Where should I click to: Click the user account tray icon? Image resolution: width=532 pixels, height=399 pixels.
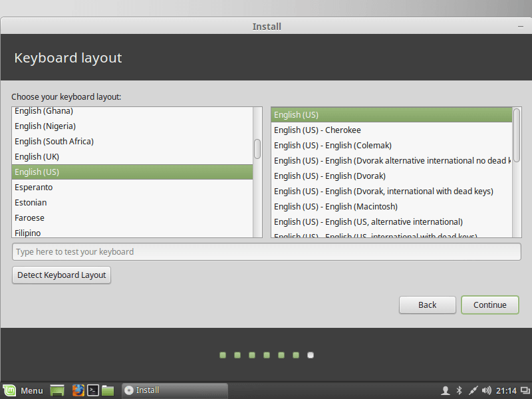point(446,390)
